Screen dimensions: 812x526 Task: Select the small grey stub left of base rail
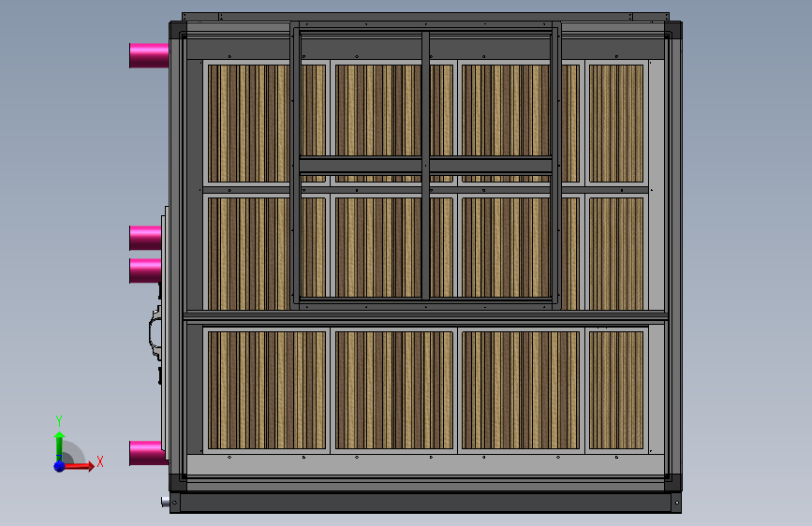(x=165, y=502)
